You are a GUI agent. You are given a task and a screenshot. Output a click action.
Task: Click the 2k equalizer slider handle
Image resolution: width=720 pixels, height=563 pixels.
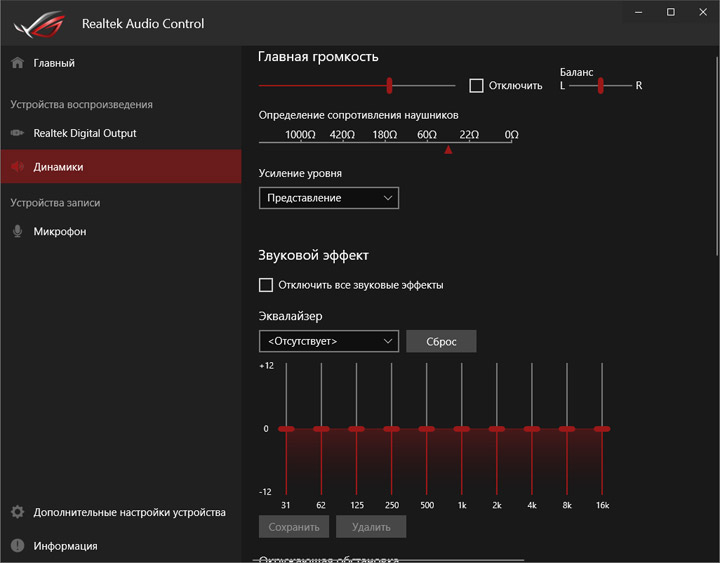click(x=497, y=429)
